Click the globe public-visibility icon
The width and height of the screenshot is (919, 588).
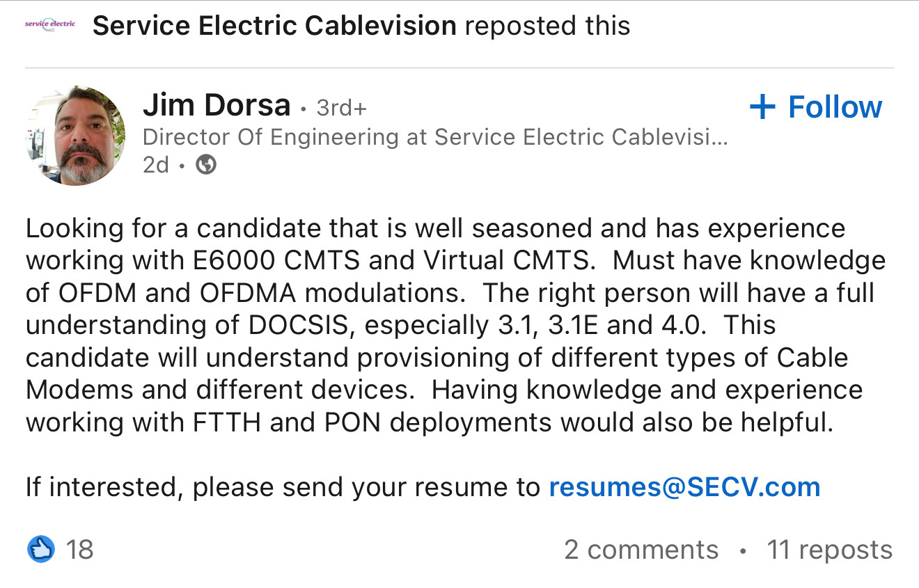[x=206, y=165]
